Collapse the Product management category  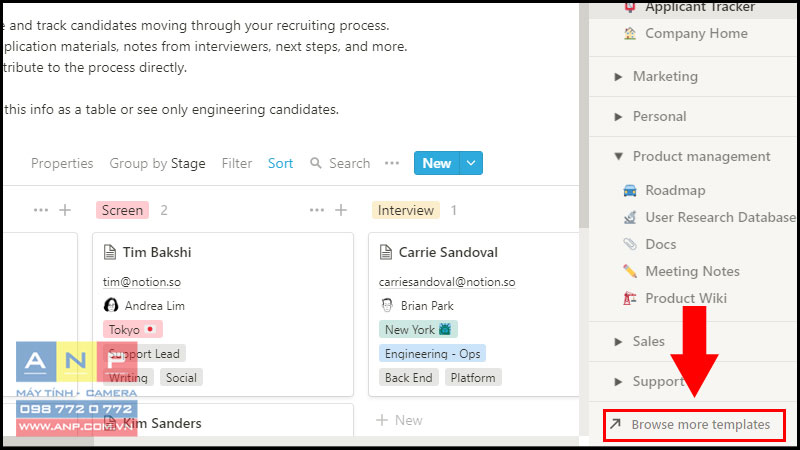coord(618,156)
